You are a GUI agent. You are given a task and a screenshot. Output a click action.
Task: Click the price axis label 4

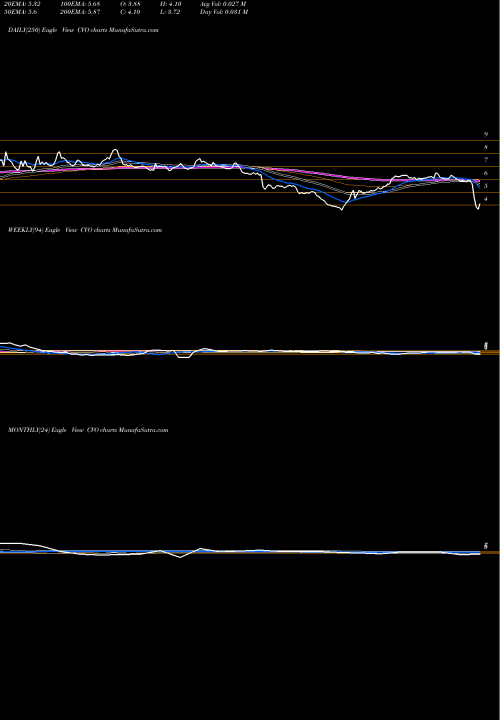pyautogui.click(x=486, y=199)
